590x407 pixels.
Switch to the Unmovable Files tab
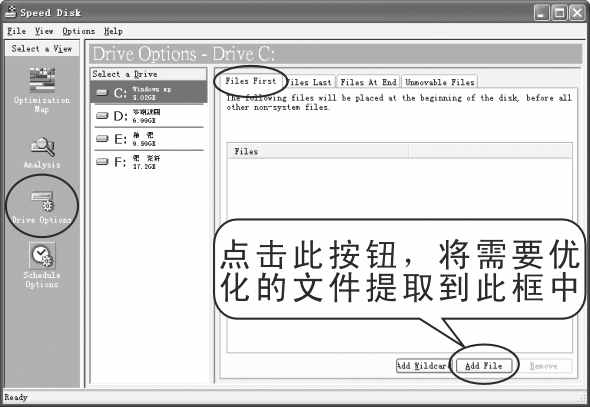pyautogui.click(x=439, y=82)
